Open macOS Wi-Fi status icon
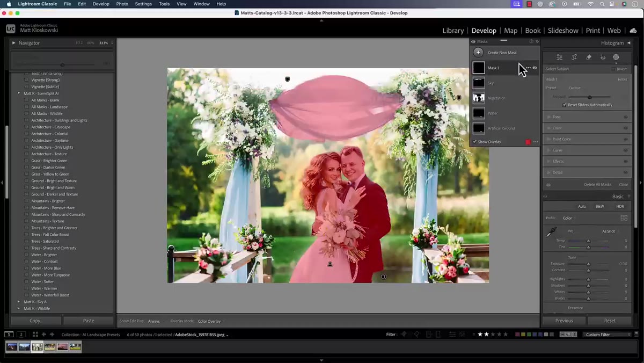The width and height of the screenshot is (644, 363). click(591, 4)
